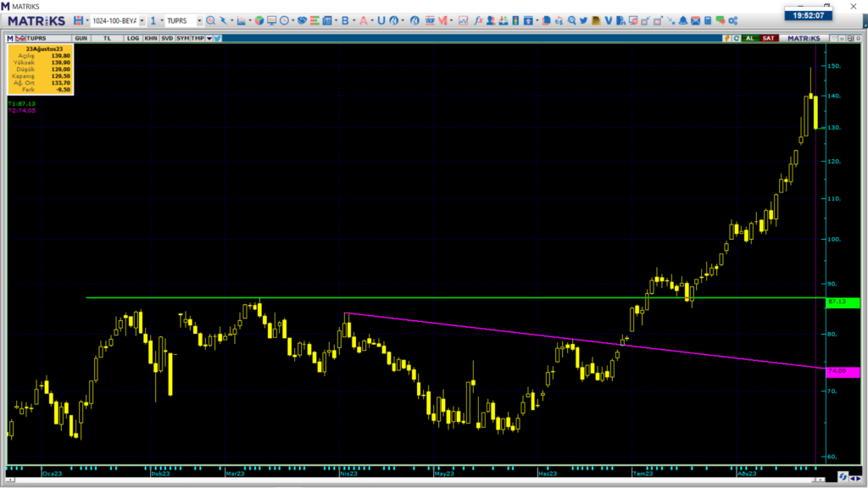
Task: Click the chart horizontal scrollbar
Action: tap(415, 480)
